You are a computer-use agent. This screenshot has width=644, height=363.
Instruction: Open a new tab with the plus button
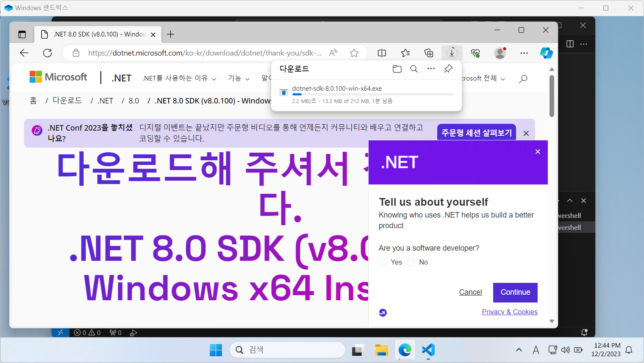171,34
